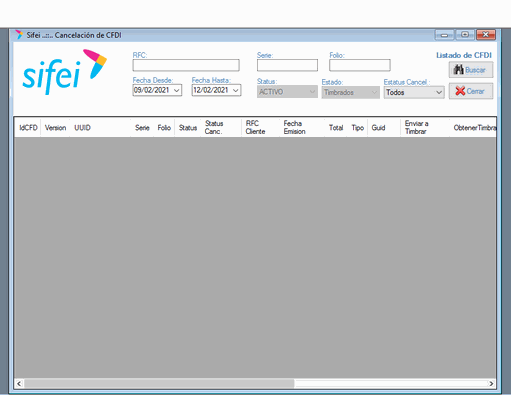This screenshot has height=395, width=511.
Task: Click the Cerrar button with red X
Action: click(471, 91)
